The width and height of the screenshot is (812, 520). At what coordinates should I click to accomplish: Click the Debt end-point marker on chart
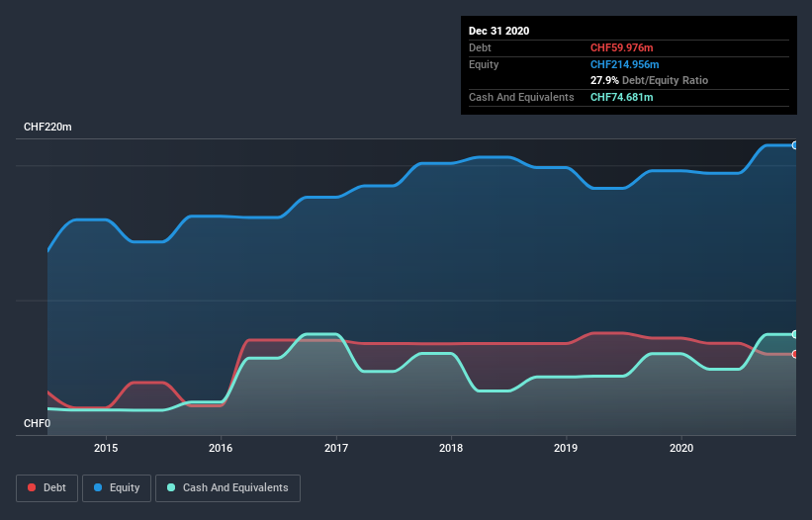click(795, 355)
